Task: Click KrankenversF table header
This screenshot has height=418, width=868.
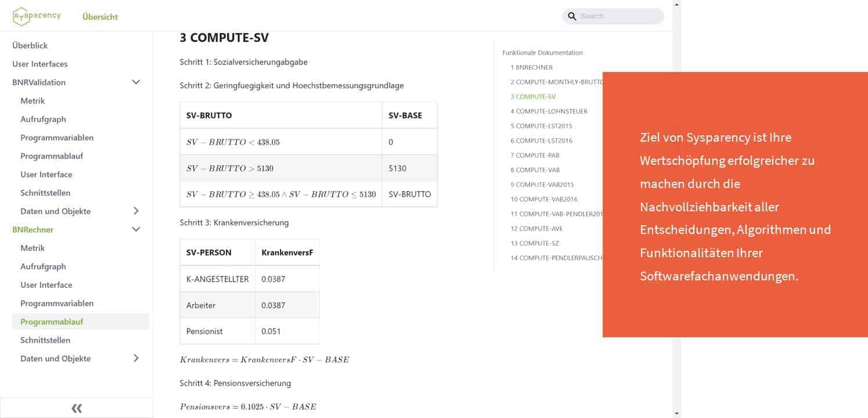Action: (287, 253)
